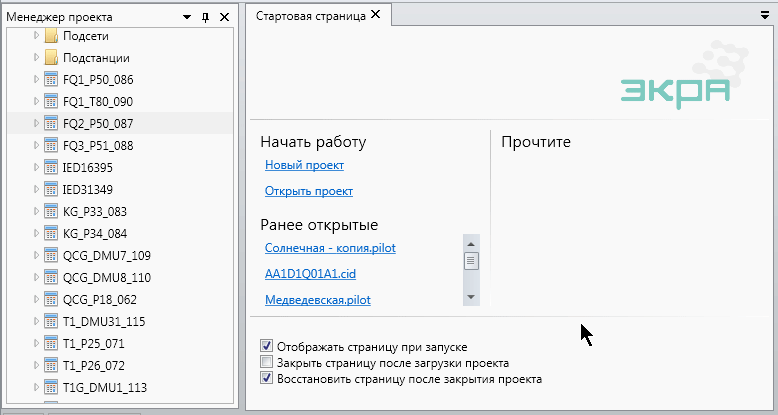Click recent list scroll down arrow
Image resolution: width=778 pixels, height=415 pixels.
coord(471,297)
